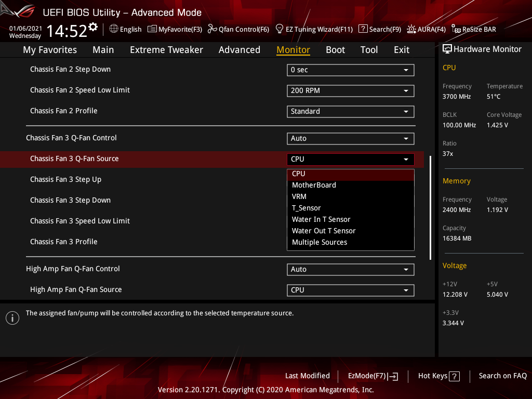Click the settings list scrollbar

tap(430, 208)
